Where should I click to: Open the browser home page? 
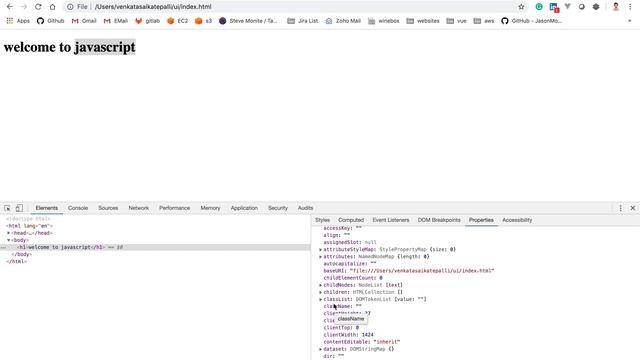coord(52,7)
